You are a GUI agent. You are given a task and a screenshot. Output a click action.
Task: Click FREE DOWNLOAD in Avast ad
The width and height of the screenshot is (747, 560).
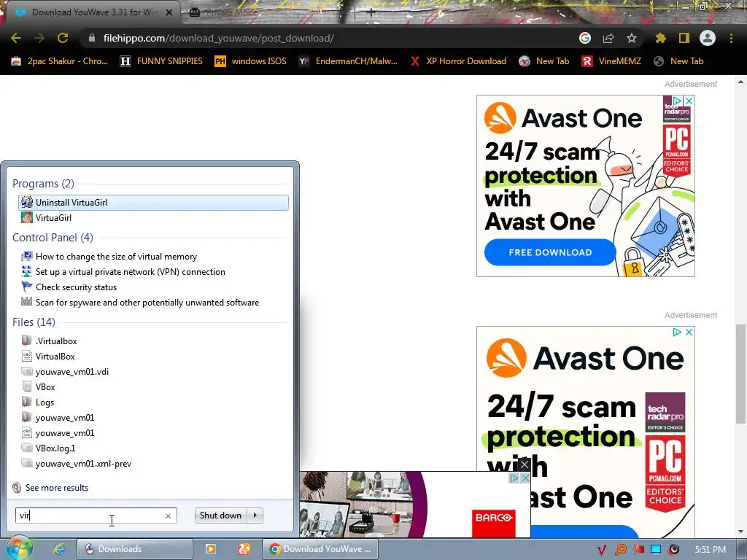pos(550,252)
